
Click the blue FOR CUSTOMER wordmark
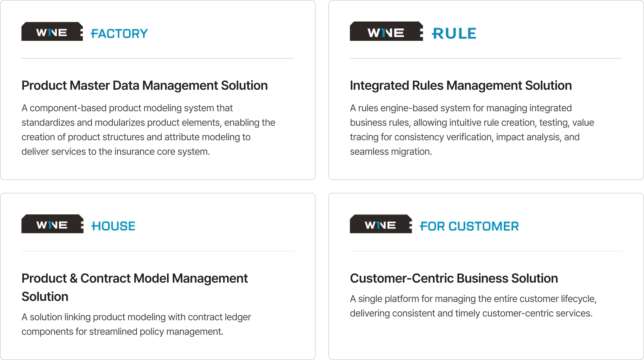tap(469, 226)
